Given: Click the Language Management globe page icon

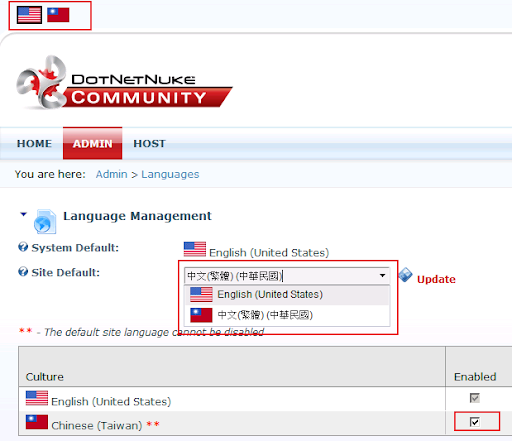Looking at the screenshot, I should tap(45, 221).
